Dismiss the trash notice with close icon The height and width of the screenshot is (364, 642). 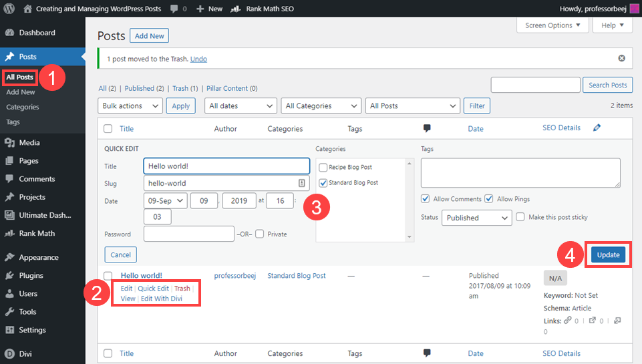621,58
